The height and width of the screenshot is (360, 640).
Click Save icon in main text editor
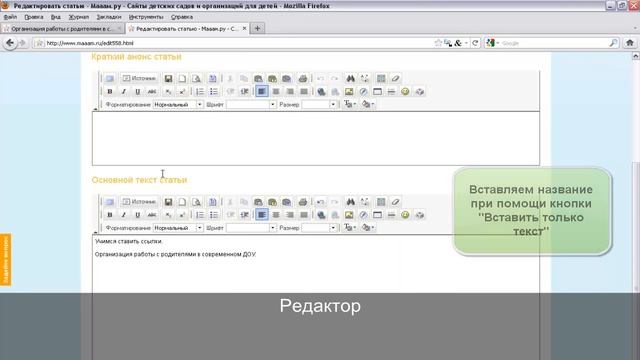point(168,202)
